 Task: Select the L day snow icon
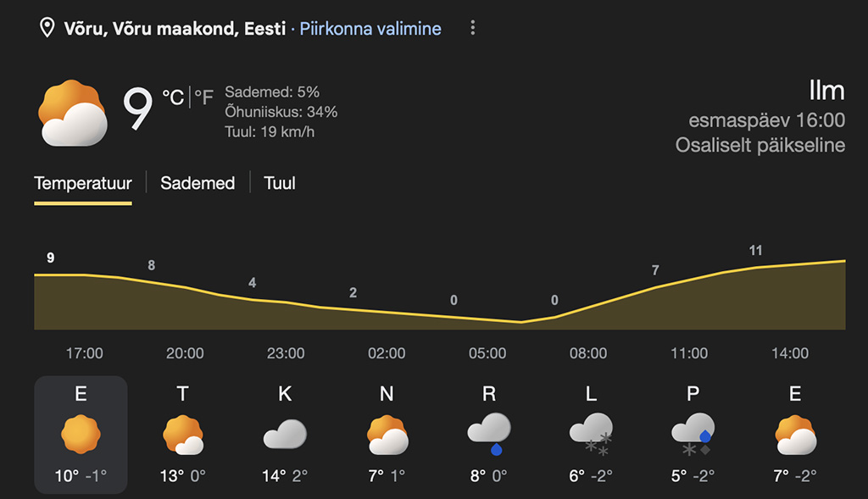[x=591, y=433]
